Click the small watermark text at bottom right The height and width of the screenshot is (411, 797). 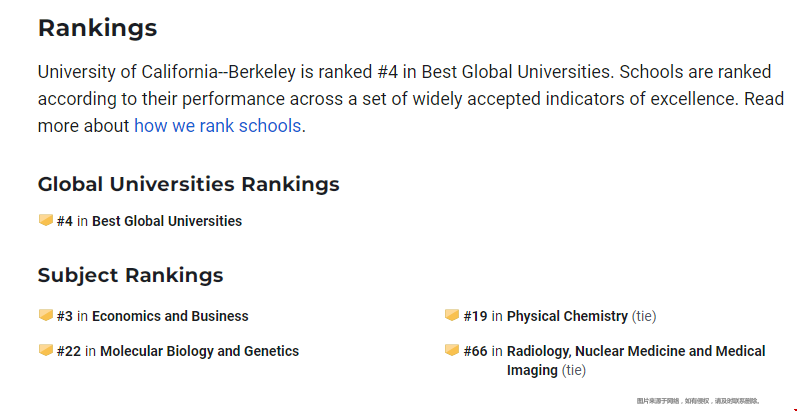pos(698,401)
